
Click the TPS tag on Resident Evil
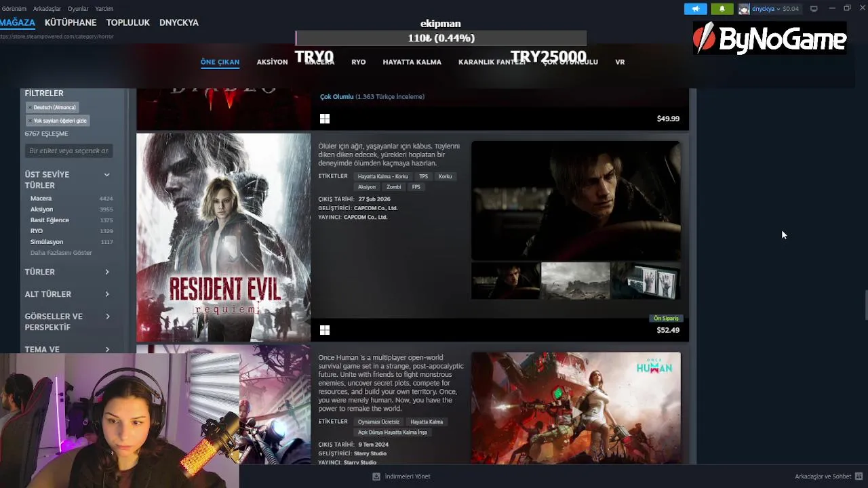coord(423,176)
